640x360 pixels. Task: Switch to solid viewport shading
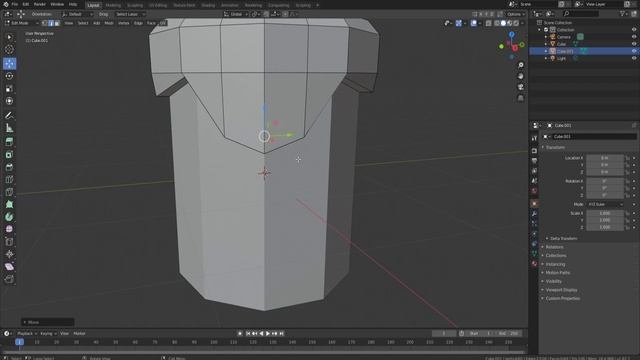pos(503,23)
